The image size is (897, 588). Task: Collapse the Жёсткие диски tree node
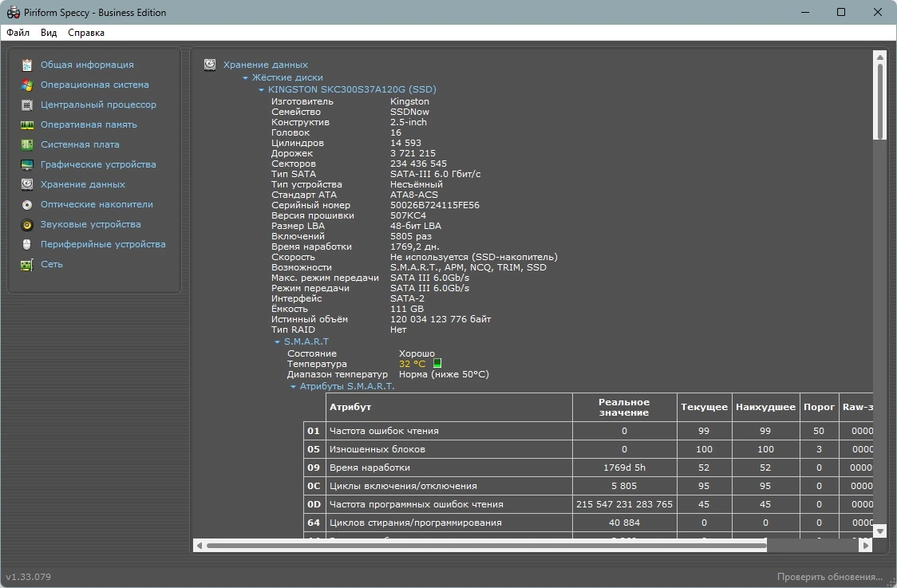pyautogui.click(x=246, y=78)
